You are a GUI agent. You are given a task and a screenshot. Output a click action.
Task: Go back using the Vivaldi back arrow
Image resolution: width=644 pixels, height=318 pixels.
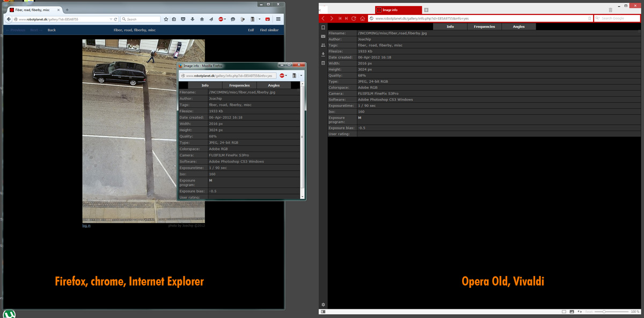323,18
